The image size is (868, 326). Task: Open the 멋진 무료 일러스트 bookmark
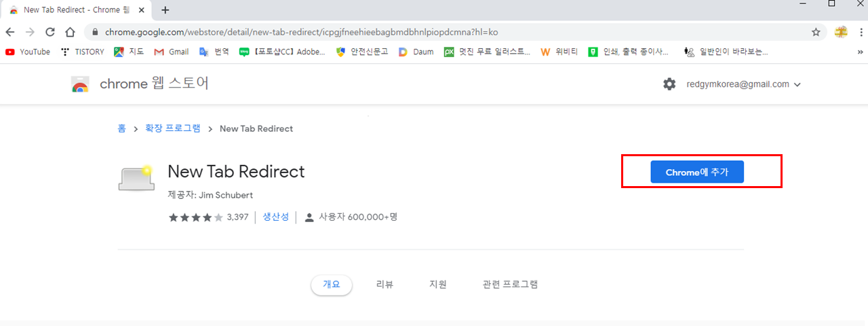487,52
